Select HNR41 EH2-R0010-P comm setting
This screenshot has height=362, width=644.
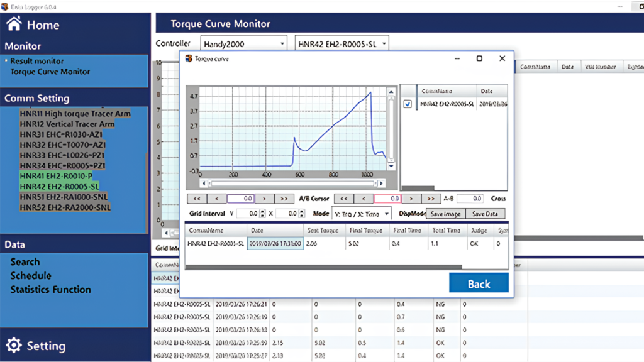(56, 176)
